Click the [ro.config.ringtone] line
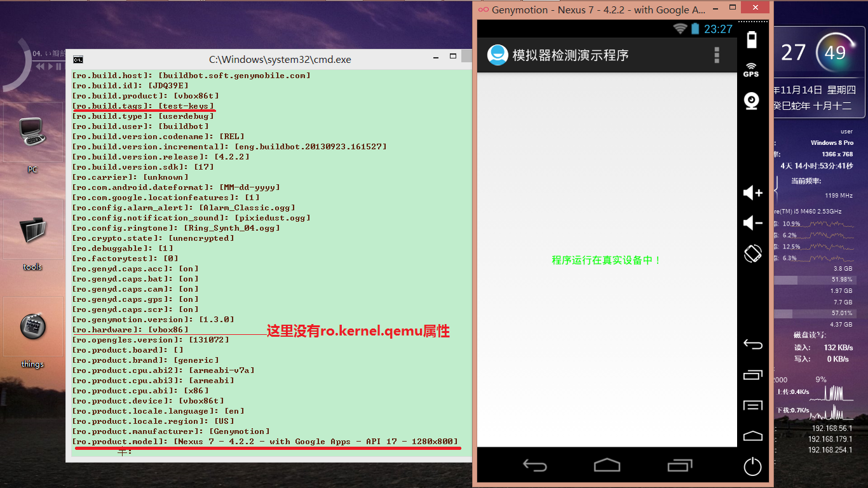The height and width of the screenshot is (488, 868). 176,228
